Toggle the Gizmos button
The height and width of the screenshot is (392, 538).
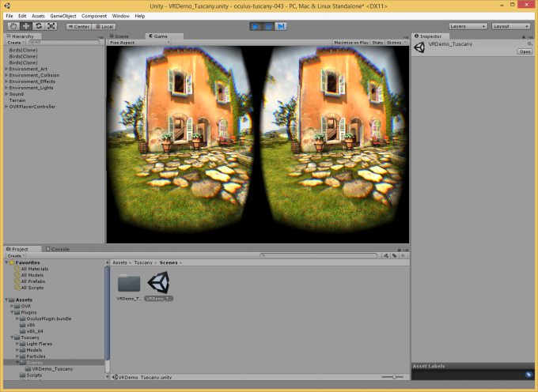[x=396, y=43]
